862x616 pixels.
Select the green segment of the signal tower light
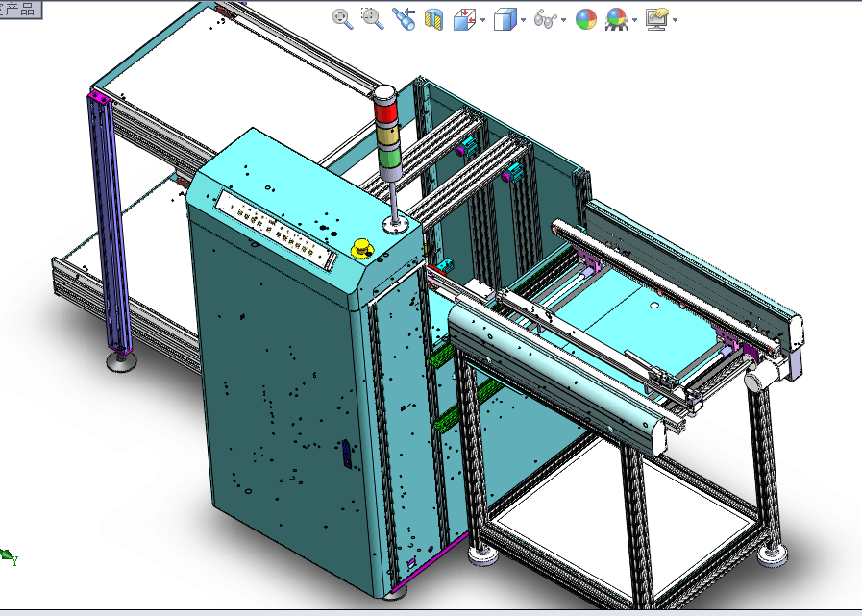389,156
